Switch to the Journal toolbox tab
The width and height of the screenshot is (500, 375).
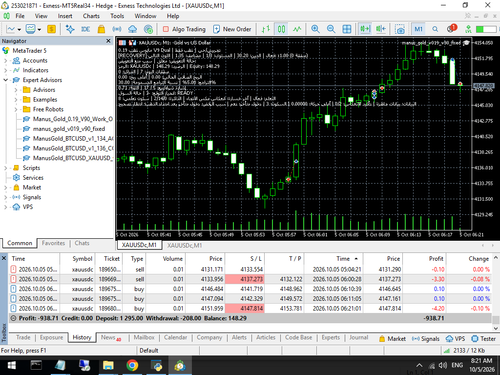click(x=358, y=337)
